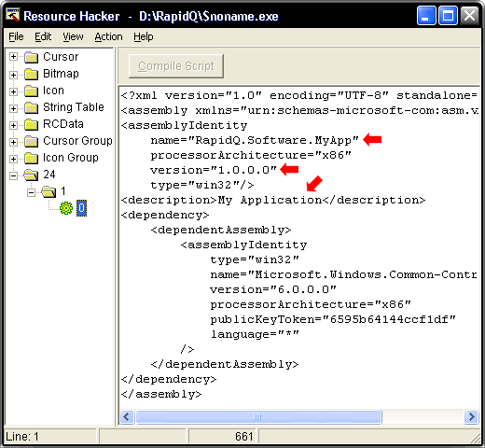485x448 pixels.
Task: Open the View menu
Action: (73, 36)
